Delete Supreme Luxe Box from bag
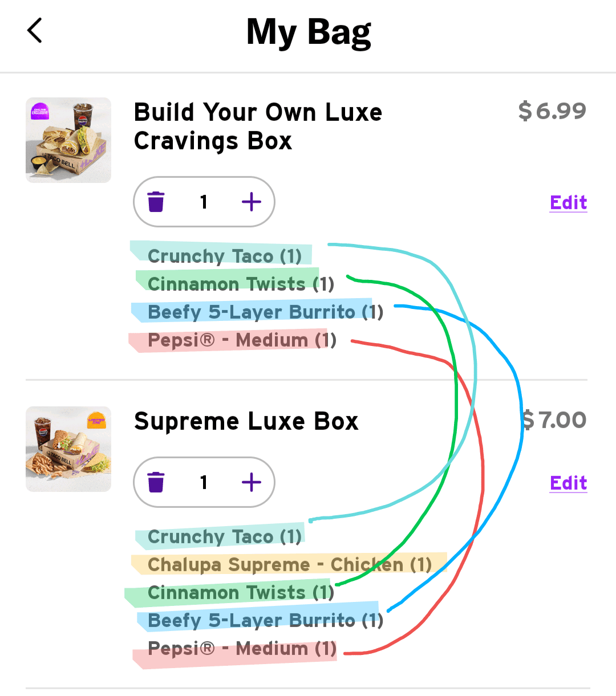 156,482
